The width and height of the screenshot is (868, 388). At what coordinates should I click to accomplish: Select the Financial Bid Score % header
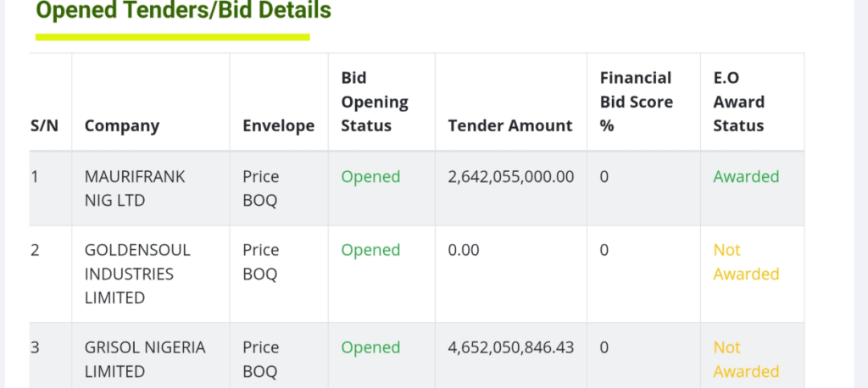[x=637, y=102]
